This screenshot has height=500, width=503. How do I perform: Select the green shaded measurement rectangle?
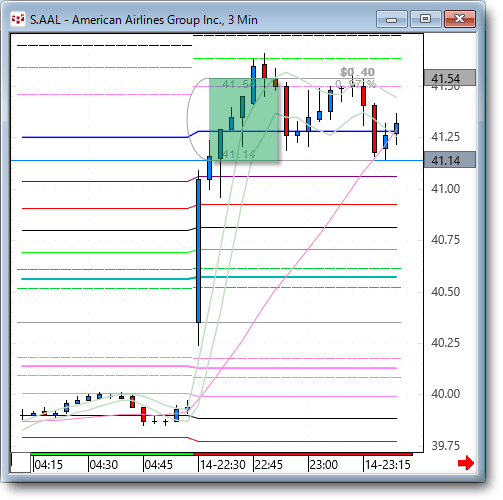[x=243, y=119]
